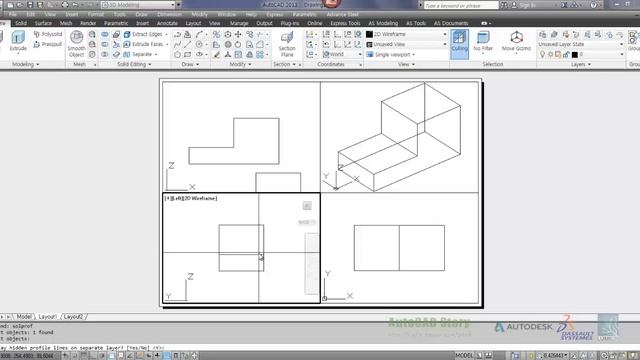Open the Section Plane tool
640x360 pixels.
pyautogui.click(x=287, y=44)
